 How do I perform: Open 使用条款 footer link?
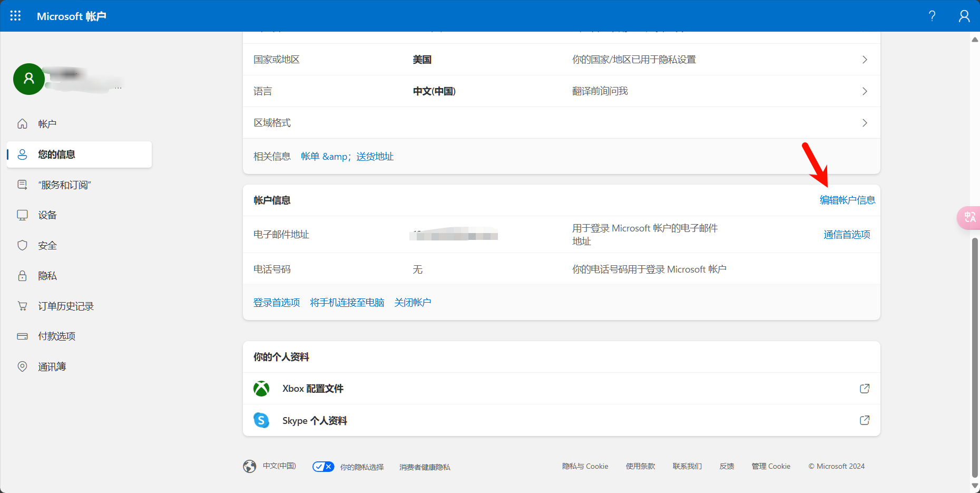click(x=641, y=467)
